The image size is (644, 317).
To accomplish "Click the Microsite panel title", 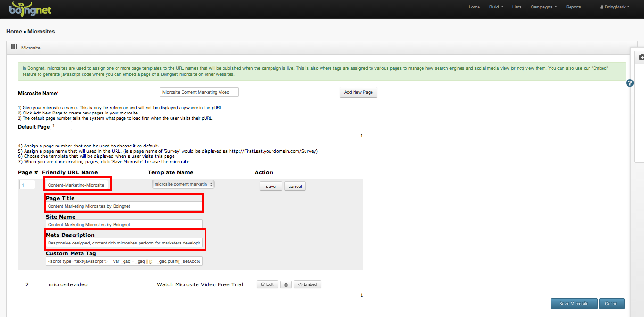I will click(31, 48).
